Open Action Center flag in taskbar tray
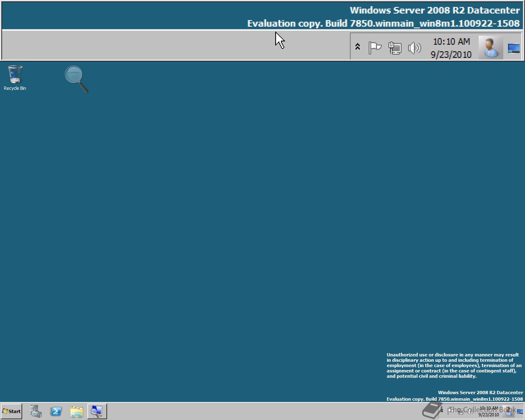 (450, 411)
